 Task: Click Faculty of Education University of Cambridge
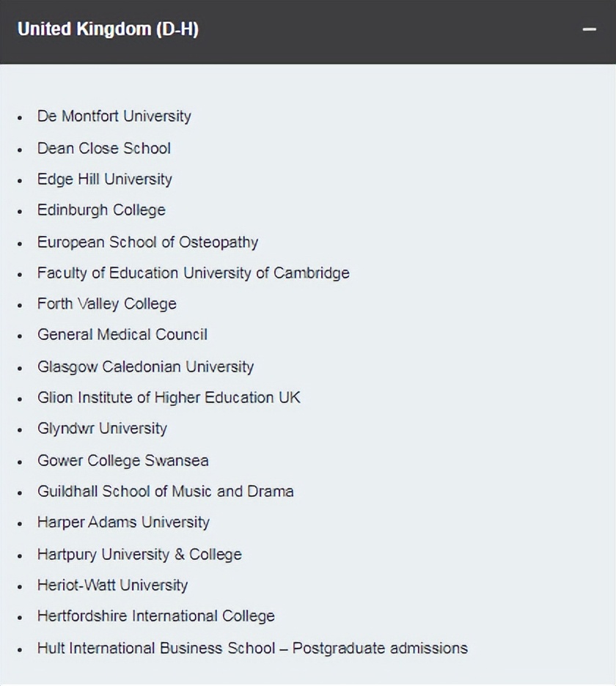pos(193,273)
